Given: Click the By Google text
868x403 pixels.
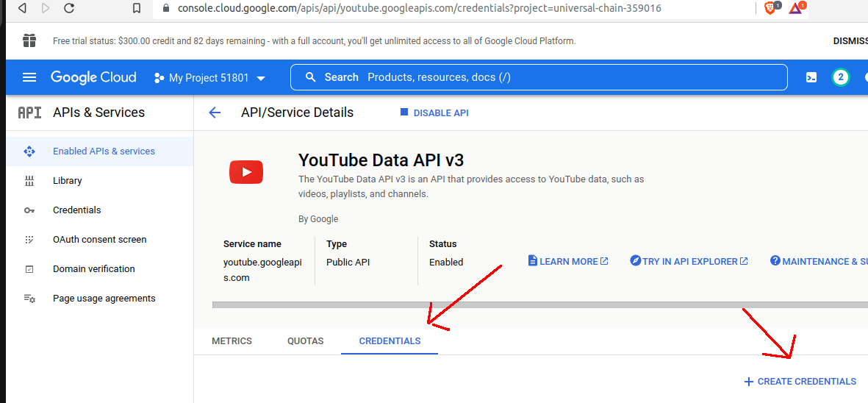Looking at the screenshot, I should click(x=318, y=218).
